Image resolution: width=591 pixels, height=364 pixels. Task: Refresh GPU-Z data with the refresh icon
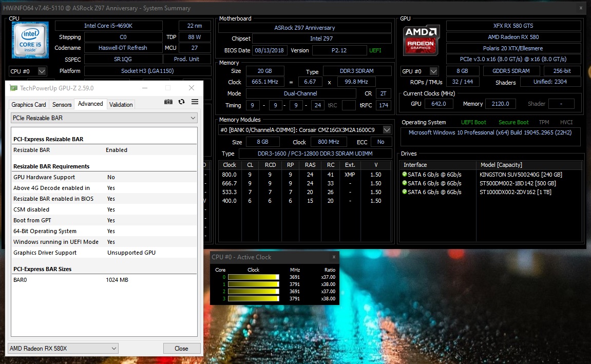tap(181, 102)
